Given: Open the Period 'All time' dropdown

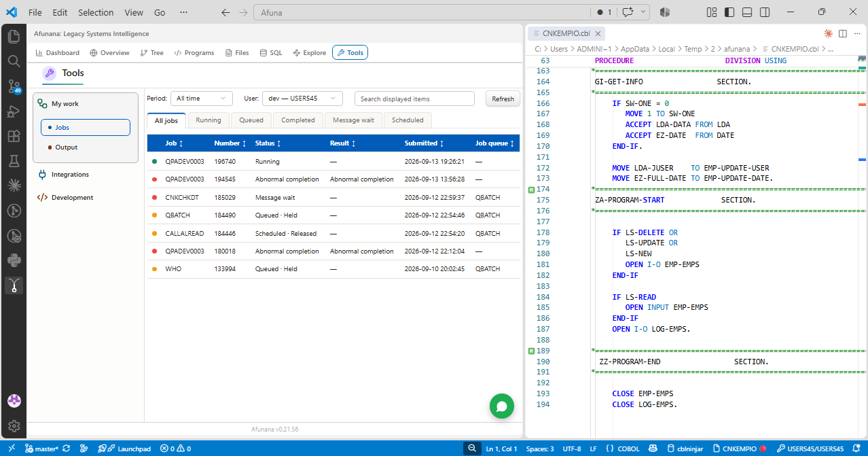Looking at the screenshot, I should tap(202, 99).
